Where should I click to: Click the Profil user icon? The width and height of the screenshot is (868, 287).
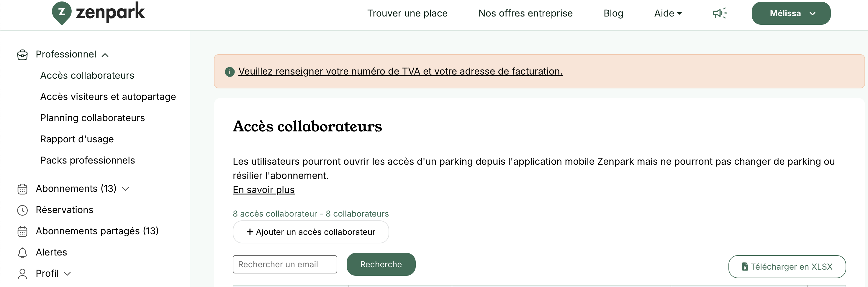pyautogui.click(x=22, y=274)
